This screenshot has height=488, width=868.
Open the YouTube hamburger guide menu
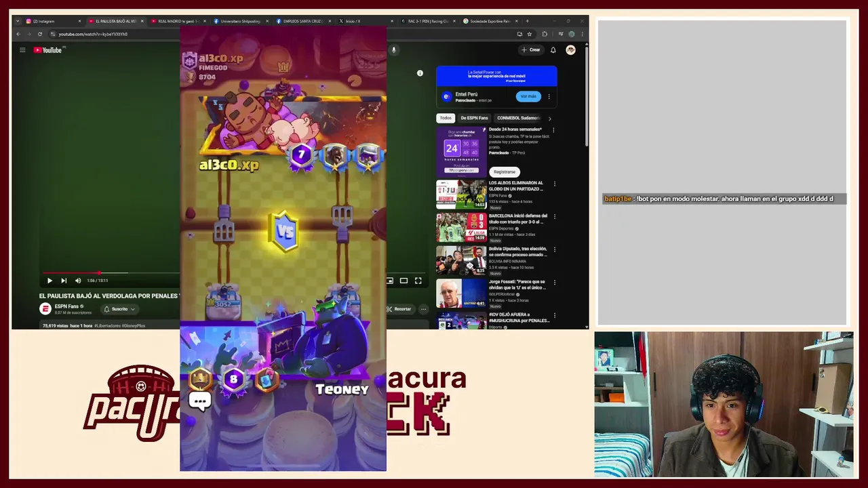pyautogui.click(x=22, y=49)
